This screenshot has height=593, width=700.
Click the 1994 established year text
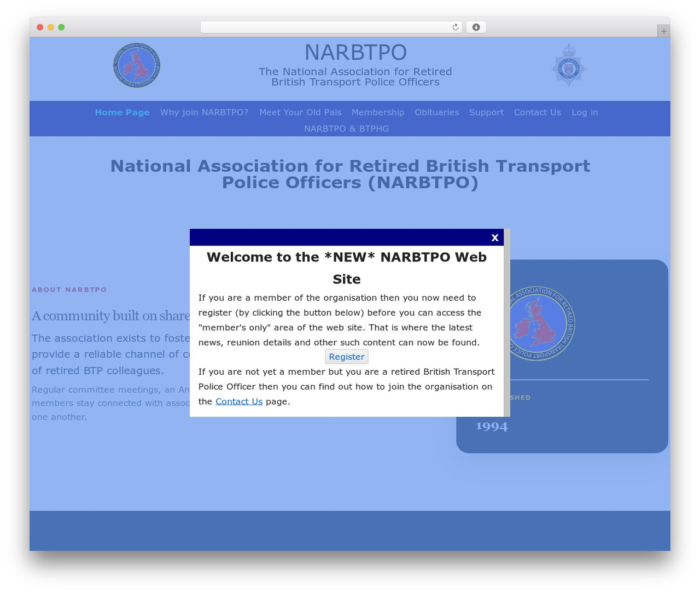click(492, 426)
